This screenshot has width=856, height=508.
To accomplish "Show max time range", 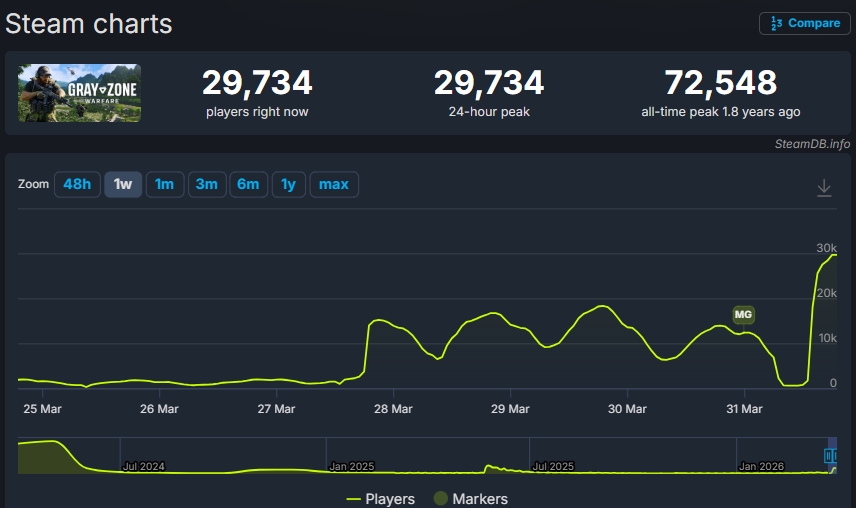I will 333,184.
